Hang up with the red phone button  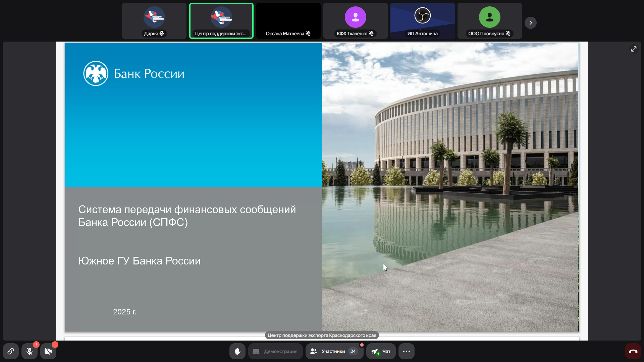(633, 351)
